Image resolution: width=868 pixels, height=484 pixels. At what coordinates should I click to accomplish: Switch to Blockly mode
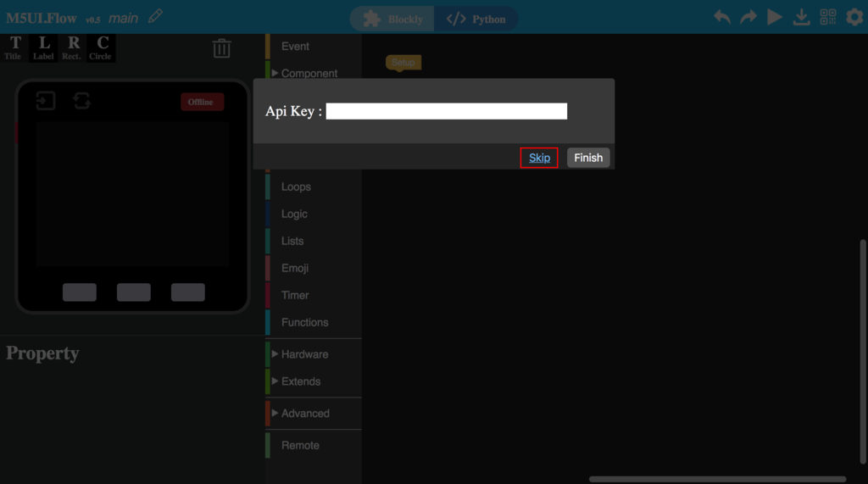(x=393, y=19)
